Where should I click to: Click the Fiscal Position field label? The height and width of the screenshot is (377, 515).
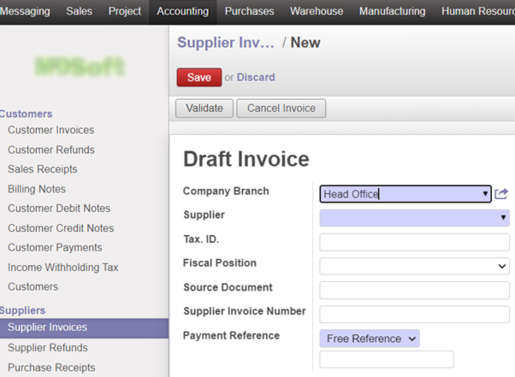[x=220, y=263]
